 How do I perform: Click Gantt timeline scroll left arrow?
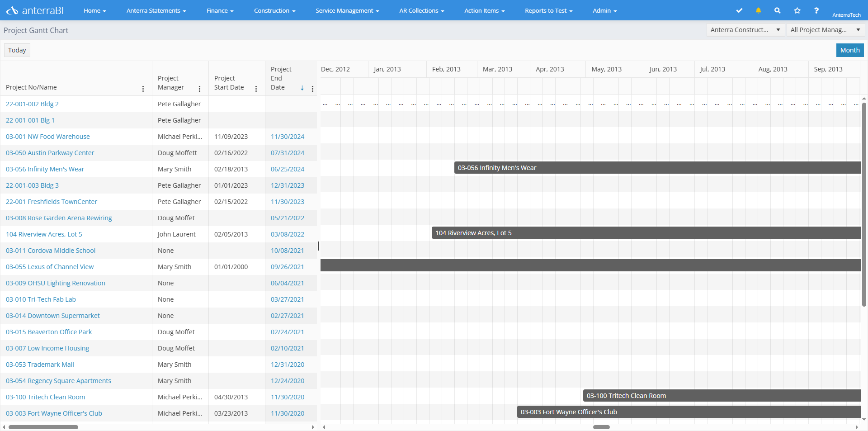(x=324, y=427)
